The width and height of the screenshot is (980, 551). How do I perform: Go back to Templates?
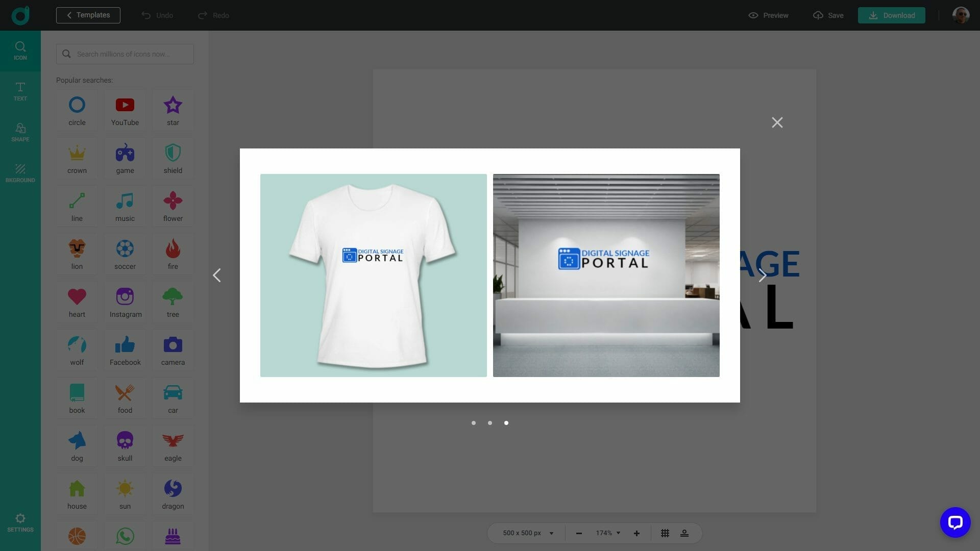click(x=88, y=15)
